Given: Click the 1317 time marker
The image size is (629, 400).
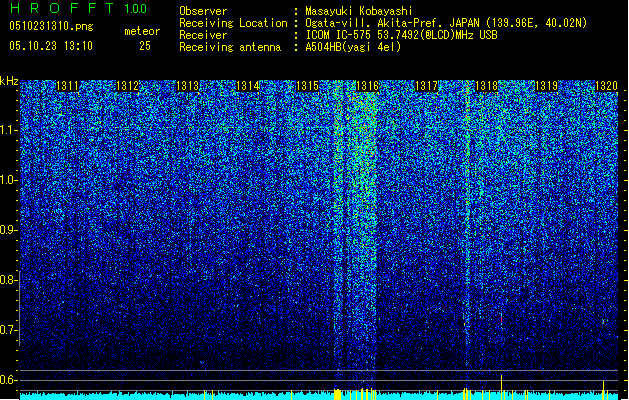Looking at the screenshot, I should [426, 86].
